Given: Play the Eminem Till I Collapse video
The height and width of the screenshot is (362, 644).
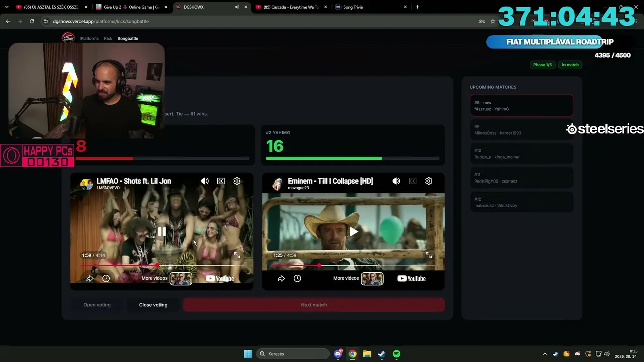Looking at the screenshot, I should coord(354,232).
